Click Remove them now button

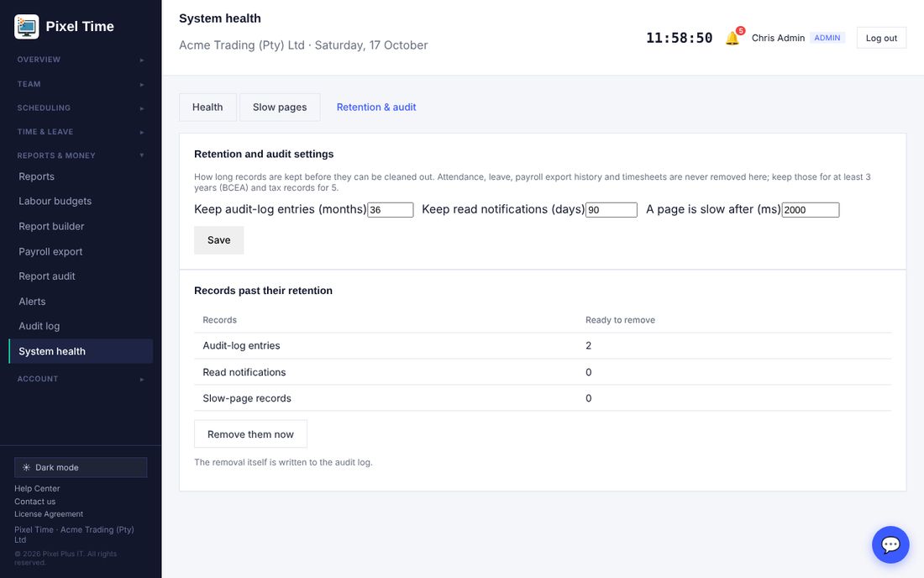point(250,434)
